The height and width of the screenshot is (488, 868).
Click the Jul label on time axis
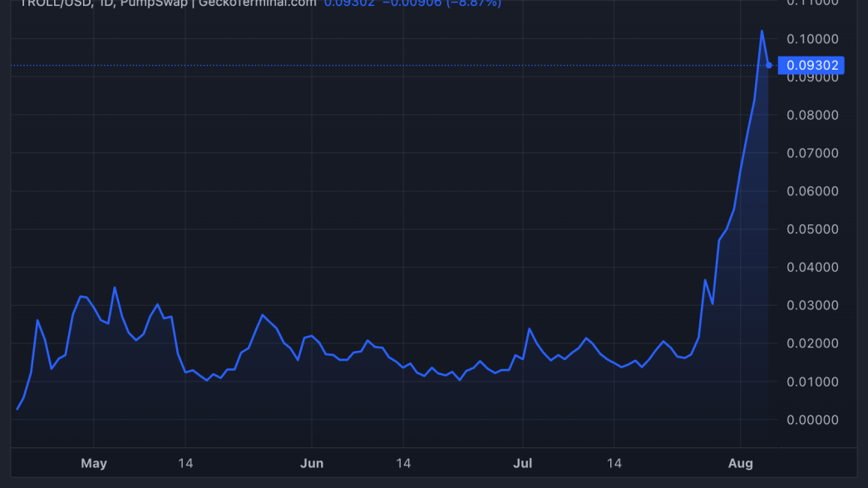[522, 463]
